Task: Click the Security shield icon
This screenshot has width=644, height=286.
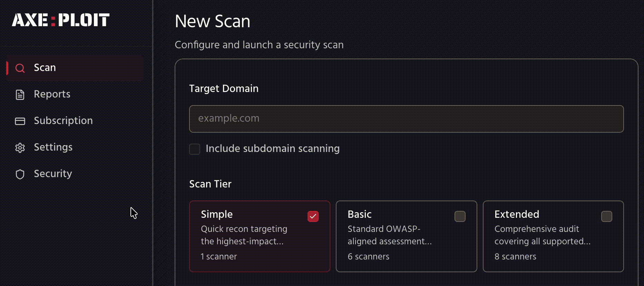Action: point(20,174)
